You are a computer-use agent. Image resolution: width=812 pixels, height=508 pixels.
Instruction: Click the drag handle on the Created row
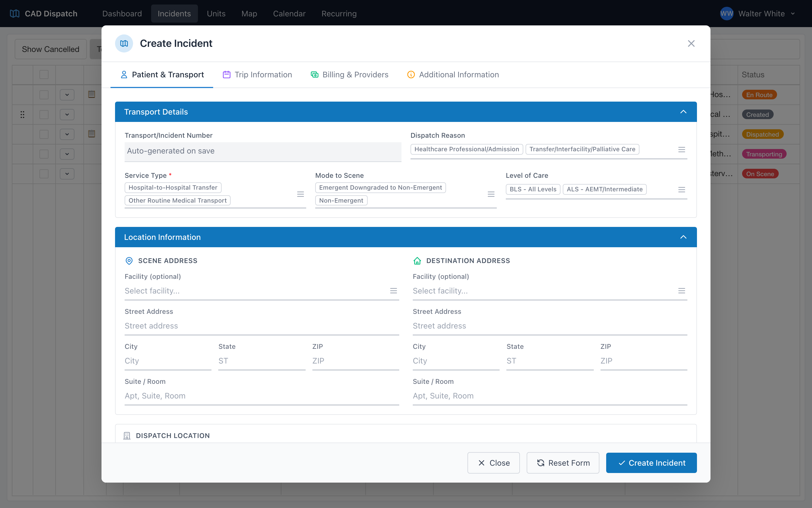coord(22,115)
